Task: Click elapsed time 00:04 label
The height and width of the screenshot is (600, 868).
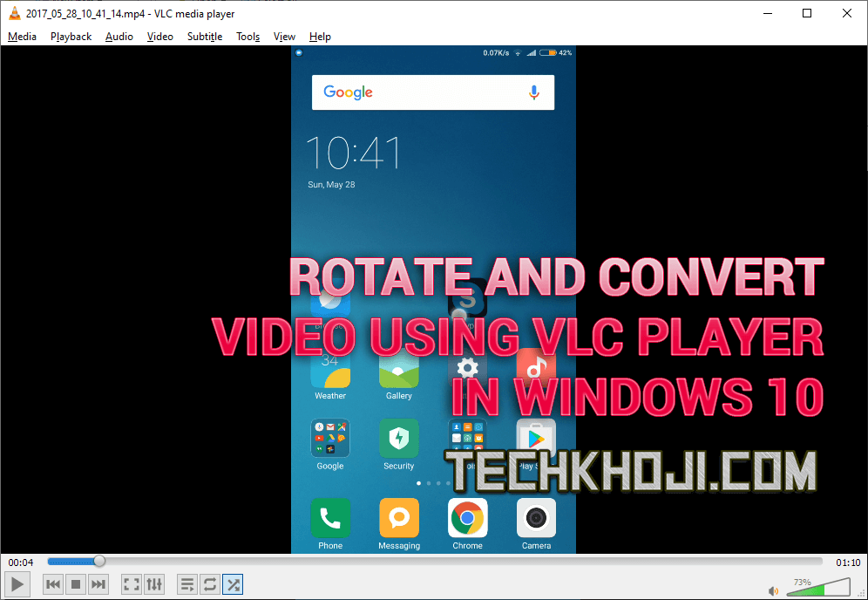Action: [x=21, y=562]
